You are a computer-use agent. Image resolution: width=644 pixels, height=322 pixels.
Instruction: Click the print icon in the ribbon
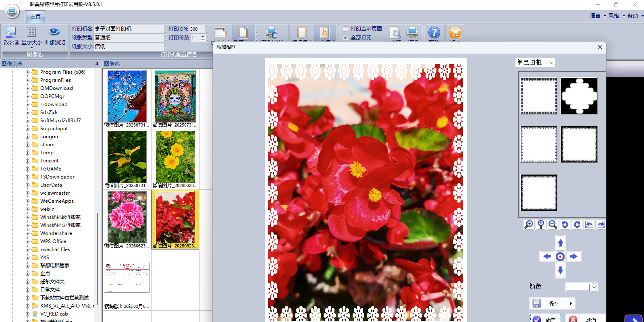pos(412,33)
